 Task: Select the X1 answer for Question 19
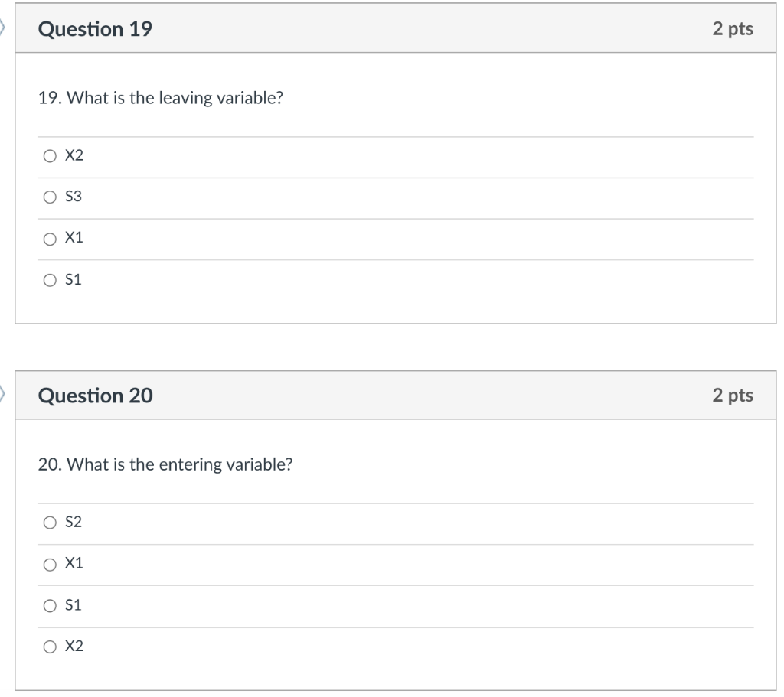tap(48, 238)
